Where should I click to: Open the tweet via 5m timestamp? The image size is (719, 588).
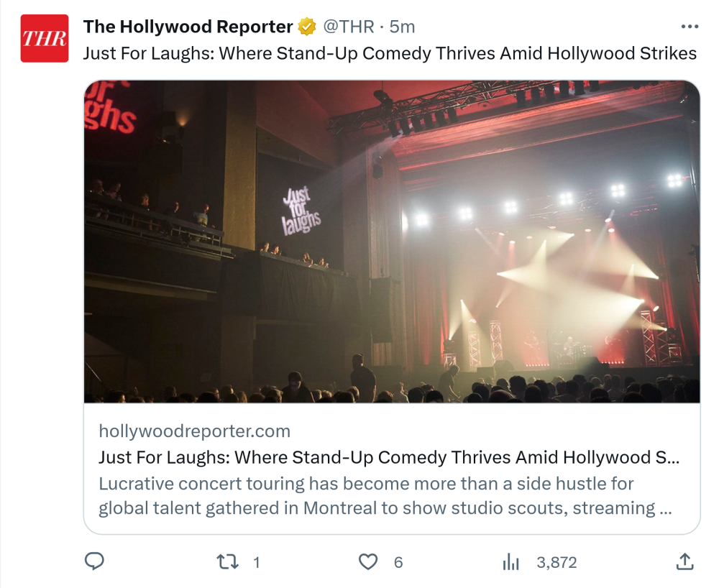pos(403,27)
